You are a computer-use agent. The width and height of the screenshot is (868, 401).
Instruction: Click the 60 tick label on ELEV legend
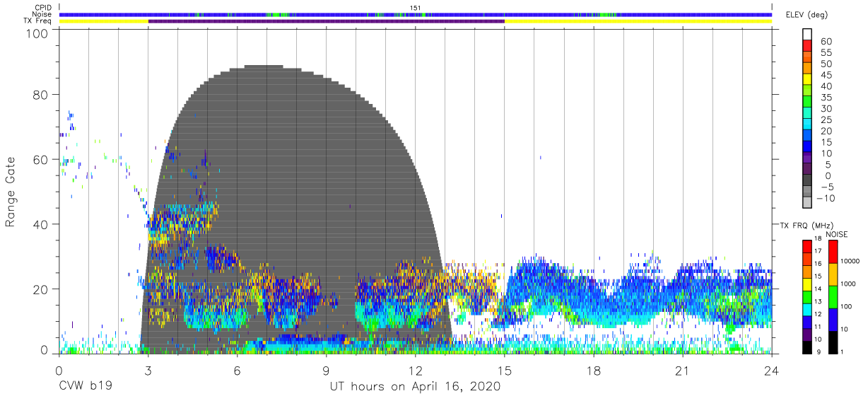pyautogui.click(x=825, y=42)
